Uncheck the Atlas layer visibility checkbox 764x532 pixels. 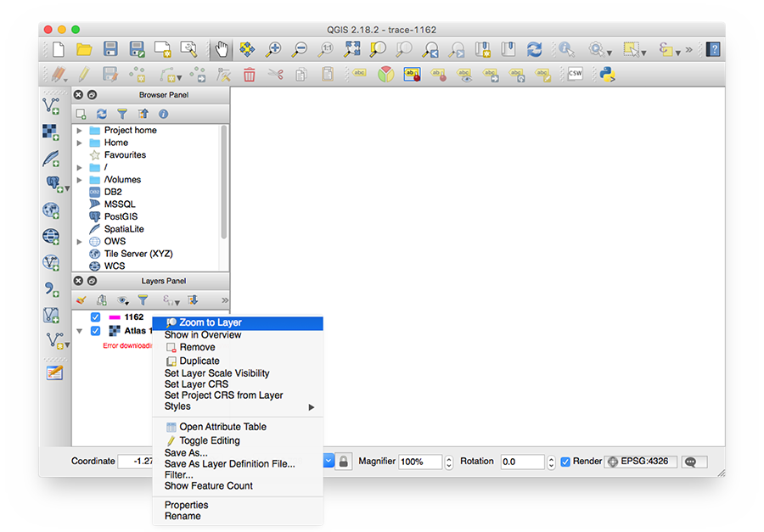tap(95, 331)
